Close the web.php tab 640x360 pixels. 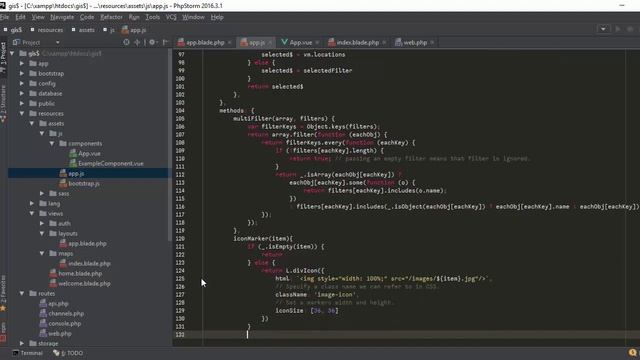432,42
